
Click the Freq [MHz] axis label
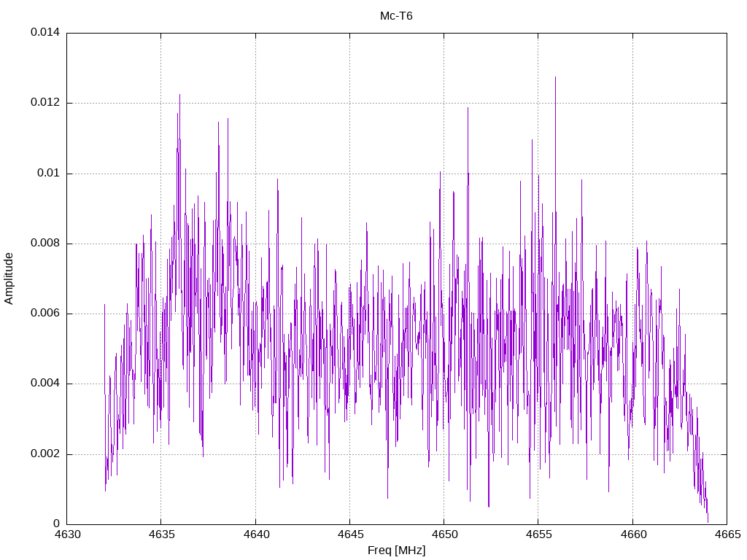pos(396,551)
